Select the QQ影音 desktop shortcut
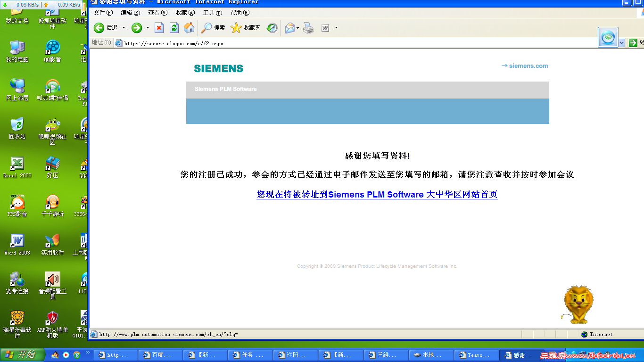 [x=53, y=51]
